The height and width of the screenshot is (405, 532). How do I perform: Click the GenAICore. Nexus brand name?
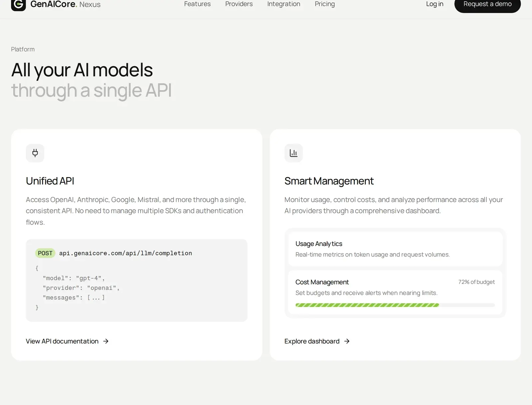pyautogui.click(x=66, y=4)
